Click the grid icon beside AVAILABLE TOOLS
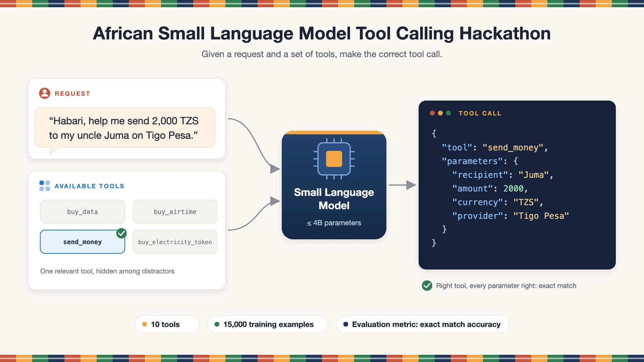644x362 pixels. tap(45, 186)
